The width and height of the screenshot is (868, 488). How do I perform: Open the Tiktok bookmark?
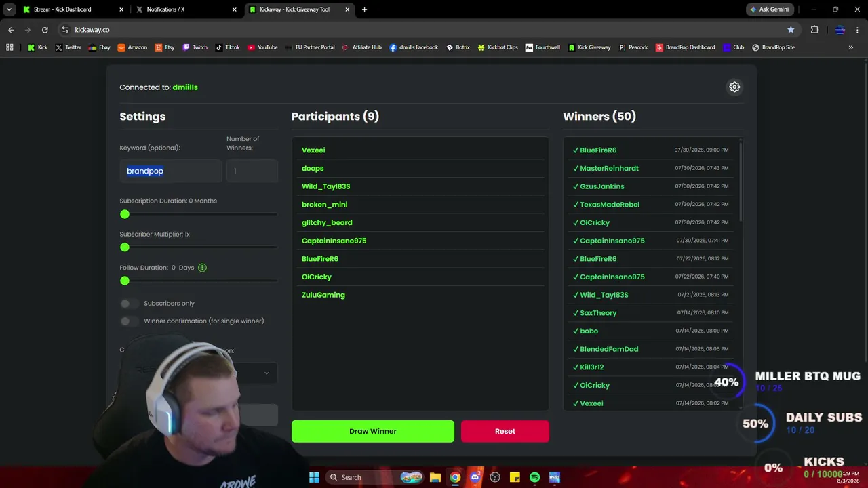227,47
